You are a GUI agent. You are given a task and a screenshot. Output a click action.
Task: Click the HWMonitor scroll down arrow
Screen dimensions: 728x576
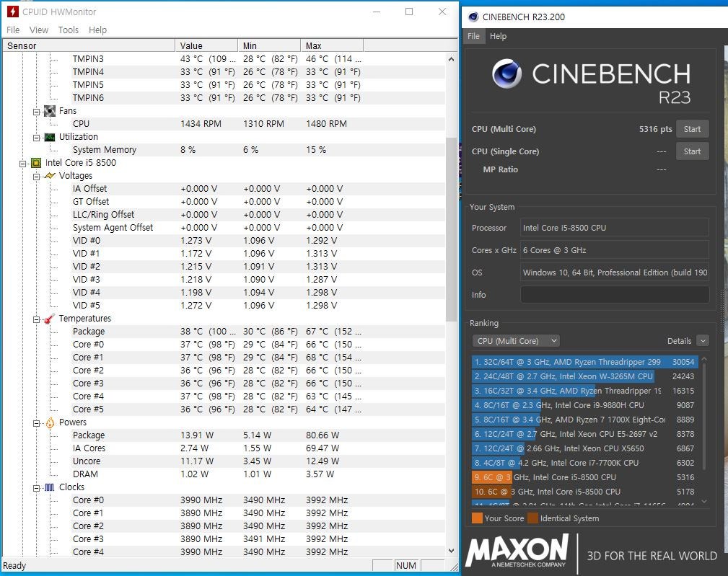point(451,551)
